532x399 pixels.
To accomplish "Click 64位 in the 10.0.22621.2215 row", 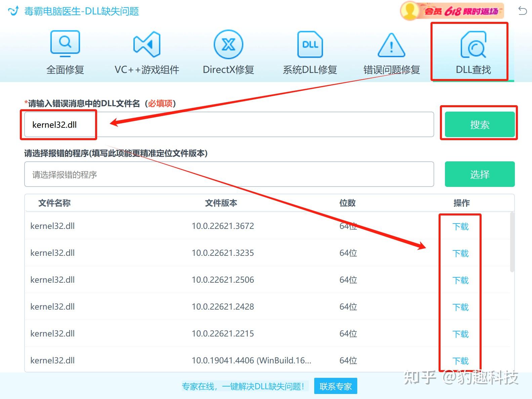I will click(x=348, y=333).
